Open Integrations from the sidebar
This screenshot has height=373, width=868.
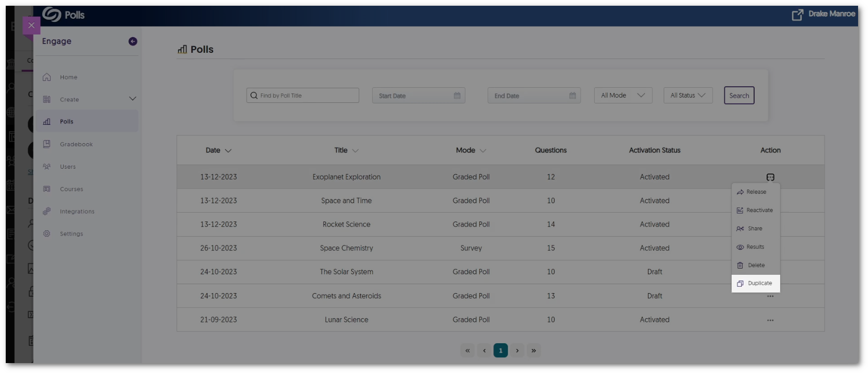[77, 212]
